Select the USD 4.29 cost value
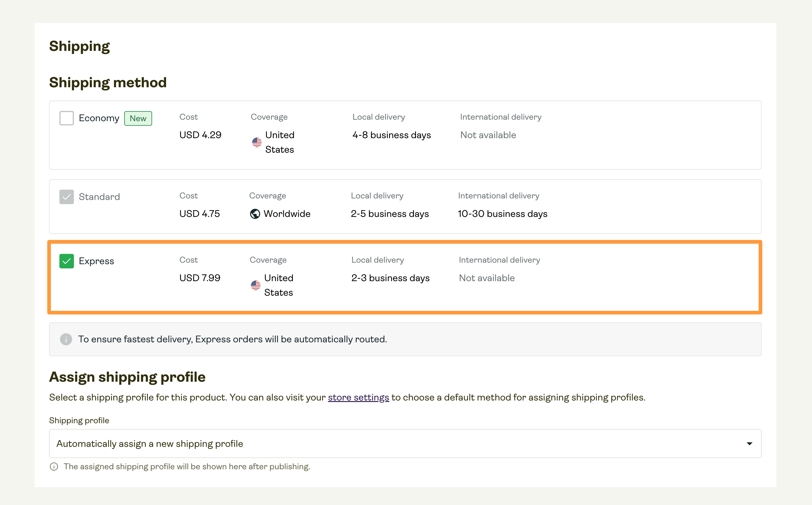Screen dimensions: 812x505 point(200,135)
